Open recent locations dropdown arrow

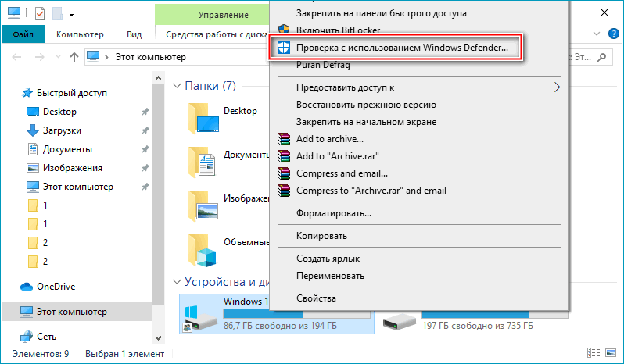click(x=58, y=57)
